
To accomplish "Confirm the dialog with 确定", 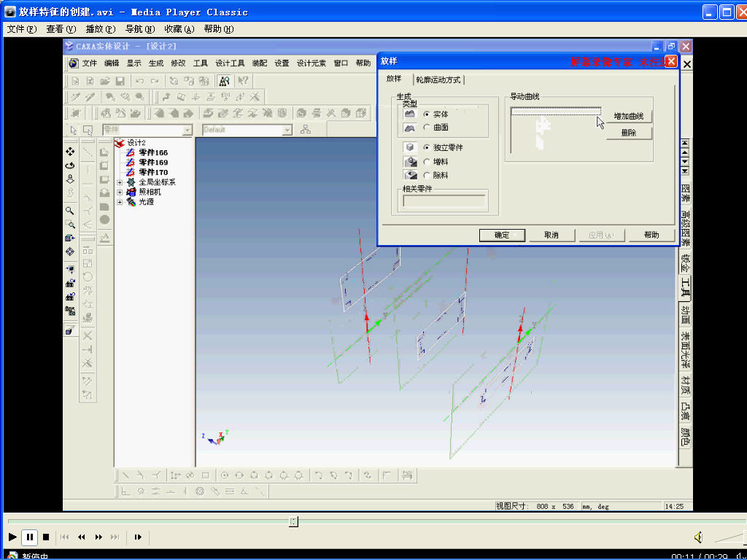I will (502, 236).
